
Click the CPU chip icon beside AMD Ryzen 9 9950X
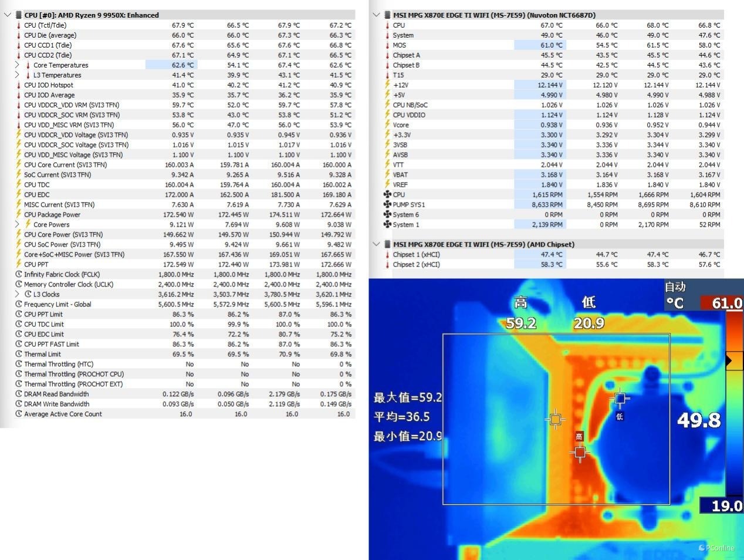[x=18, y=15]
